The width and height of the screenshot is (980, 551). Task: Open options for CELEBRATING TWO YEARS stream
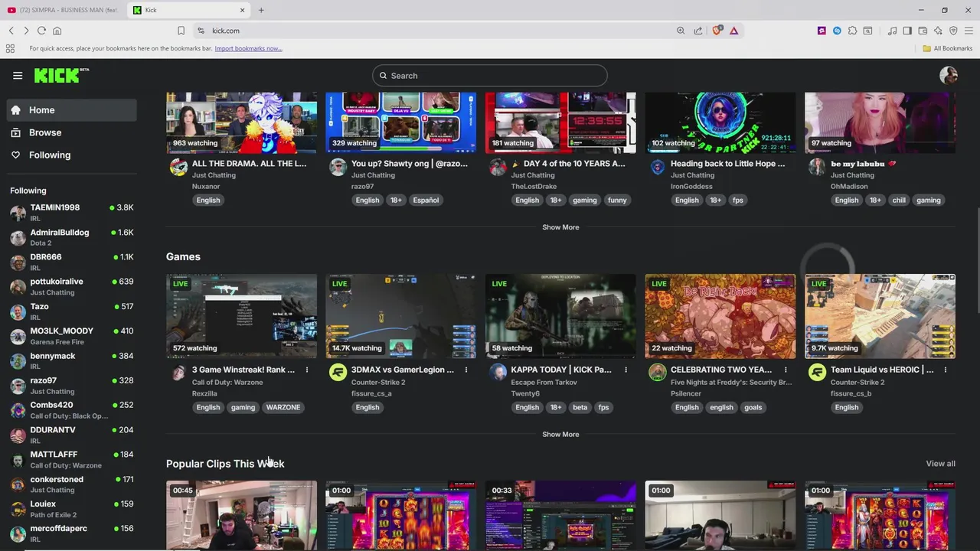[786, 370]
